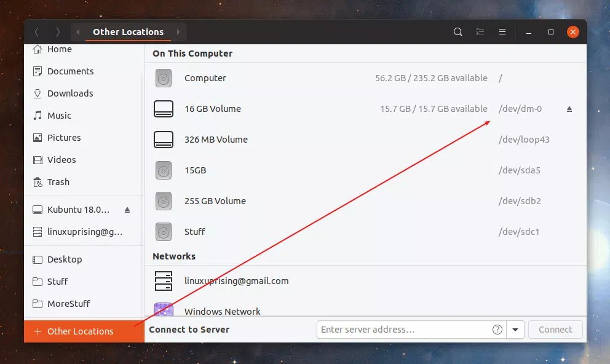Select Other Locations in sidebar
The width and height of the screenshot is (610, 364).
[x=84, y=331]
